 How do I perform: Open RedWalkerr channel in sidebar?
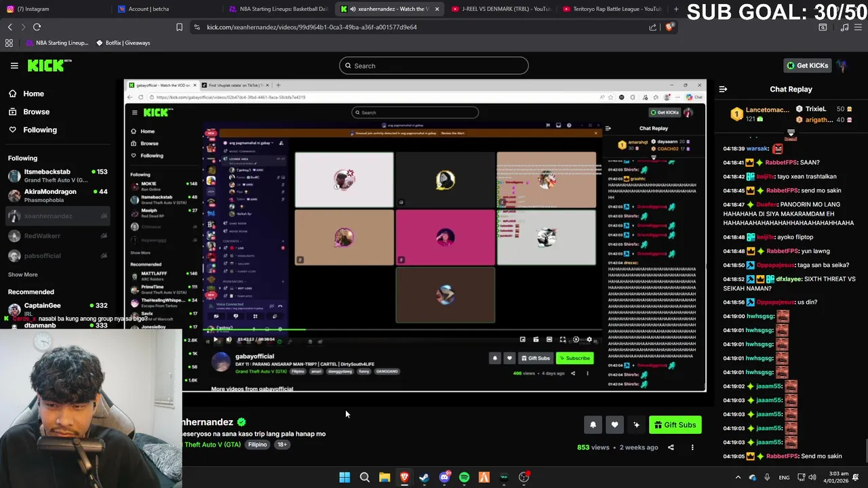coord(58,236)
